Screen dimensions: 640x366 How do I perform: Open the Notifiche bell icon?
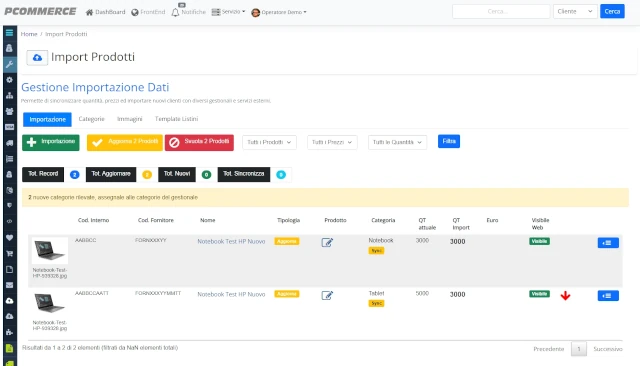click(176, 12)
